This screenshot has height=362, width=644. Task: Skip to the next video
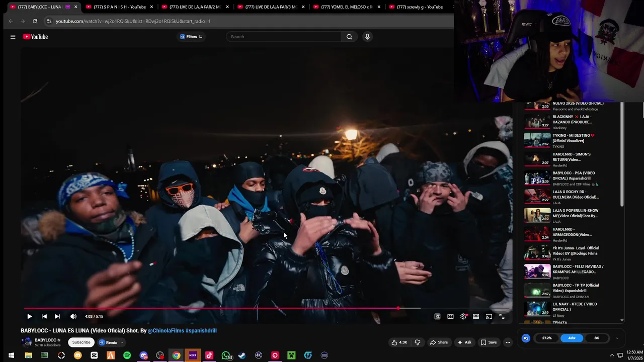(57, 316)
